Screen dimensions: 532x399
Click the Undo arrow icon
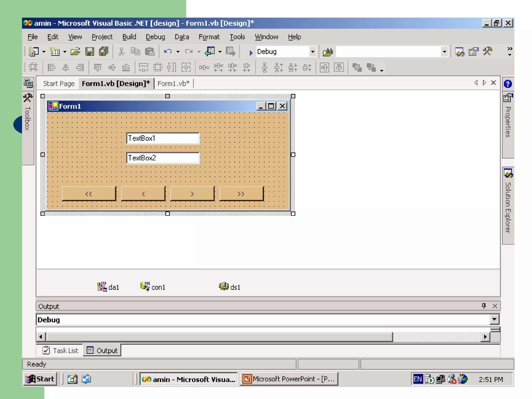coord(168,51)
